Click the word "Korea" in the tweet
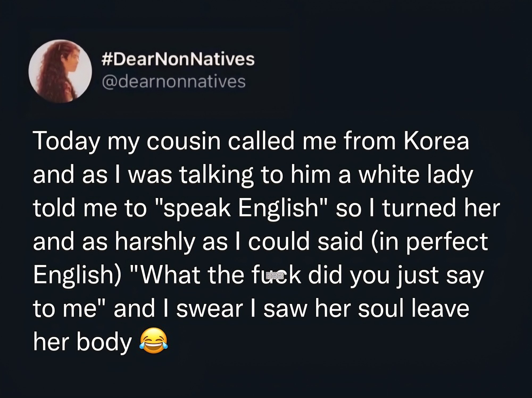Screen dimensions: 532x398 click(436, 141)
